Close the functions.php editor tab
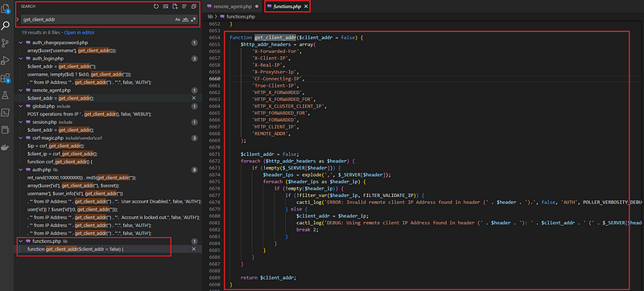 306,6
